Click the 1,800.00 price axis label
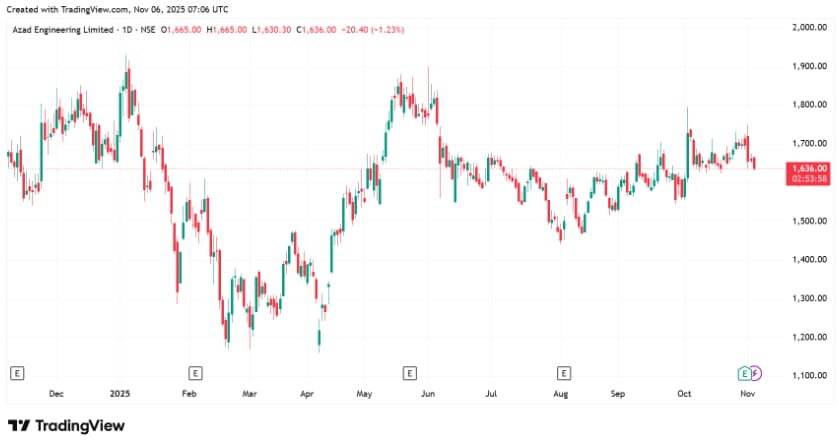Viewport: 839px width, 446px height. tap(807, 105)
